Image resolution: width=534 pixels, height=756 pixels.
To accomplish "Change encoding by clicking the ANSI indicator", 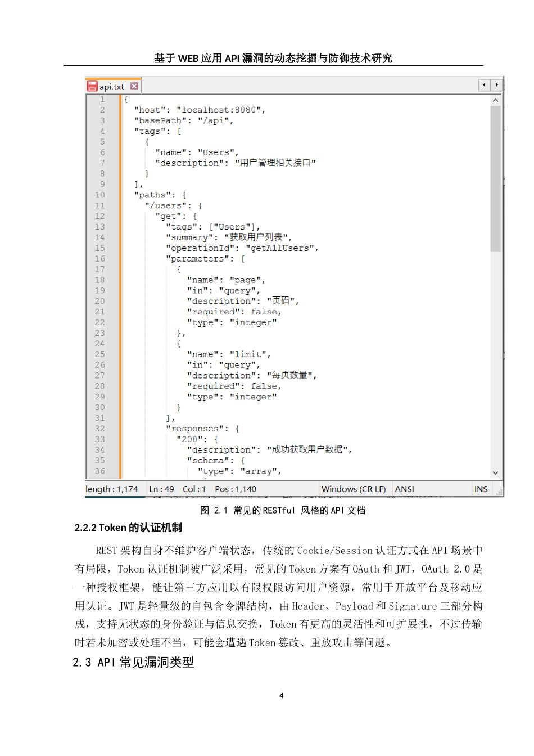I will 404,489.
